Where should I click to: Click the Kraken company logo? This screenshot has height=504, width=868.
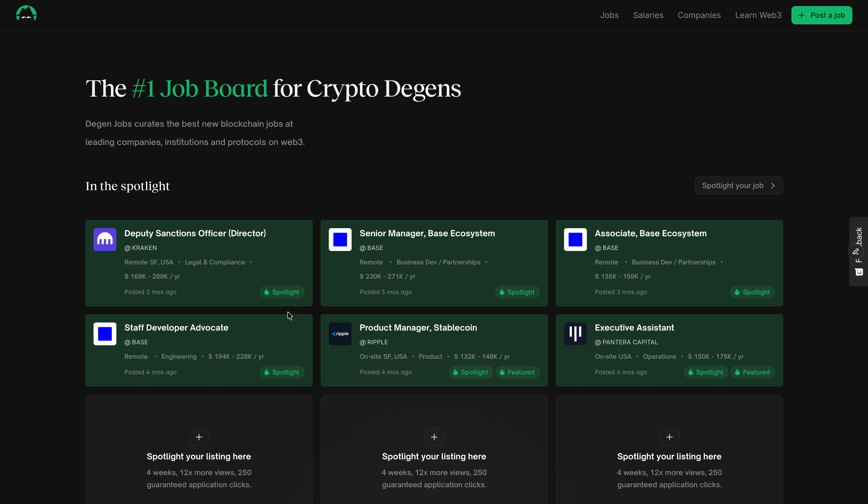click(105, 239)
